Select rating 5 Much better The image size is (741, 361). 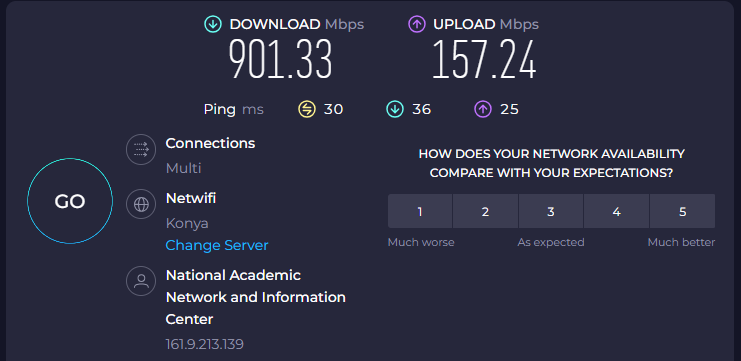[682, 211]
